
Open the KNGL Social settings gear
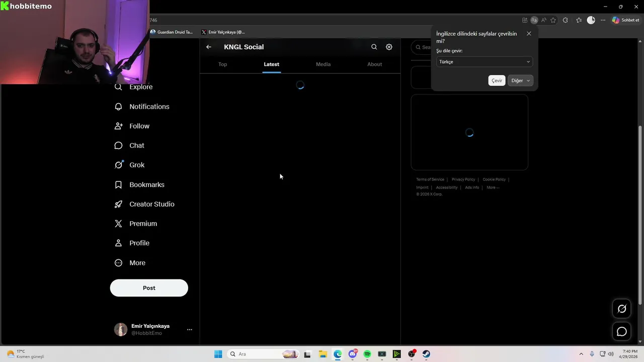coord(389,47)
